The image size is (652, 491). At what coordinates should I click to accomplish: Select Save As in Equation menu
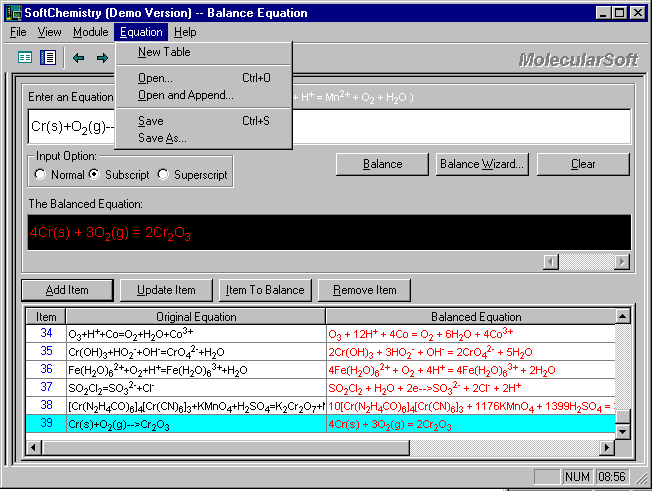162,138
